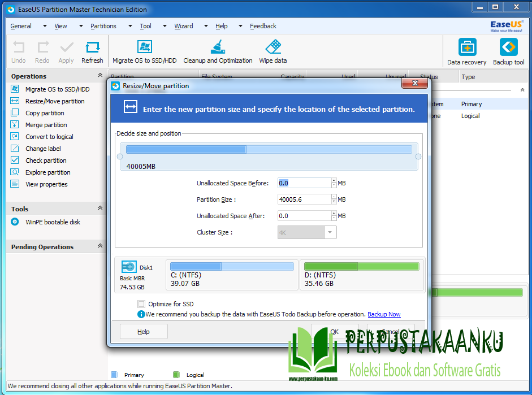Screen dimensions: 532x395
Task: Expand the Tool menu dropdown arrow
Action: click(165, 26)
